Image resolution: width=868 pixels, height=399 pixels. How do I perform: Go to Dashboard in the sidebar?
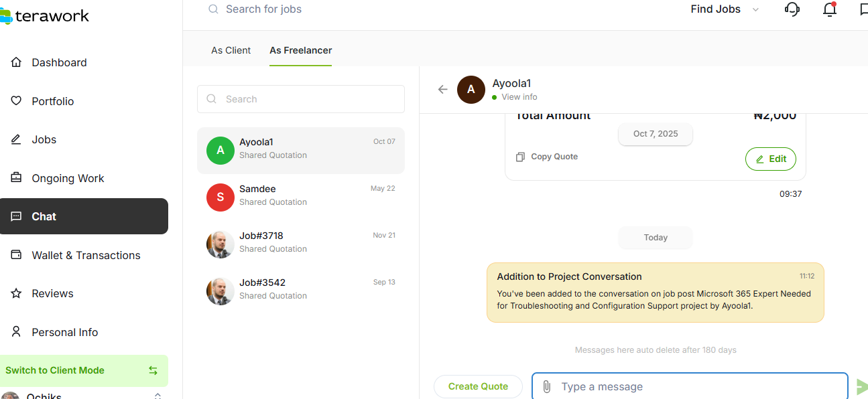[x=59, y=62]
